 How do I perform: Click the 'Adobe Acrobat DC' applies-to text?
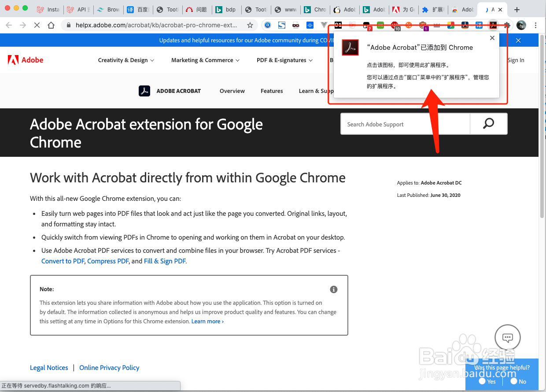[x=441, y=183]
